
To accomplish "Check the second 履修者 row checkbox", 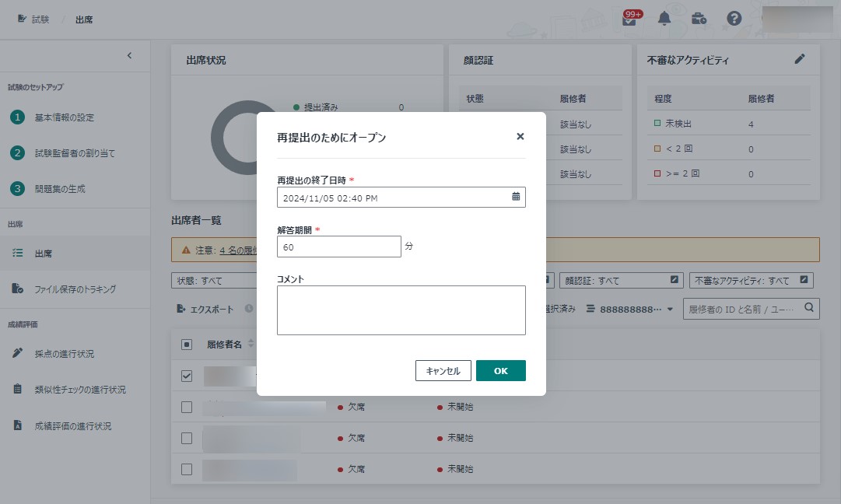I will point(187,407).
